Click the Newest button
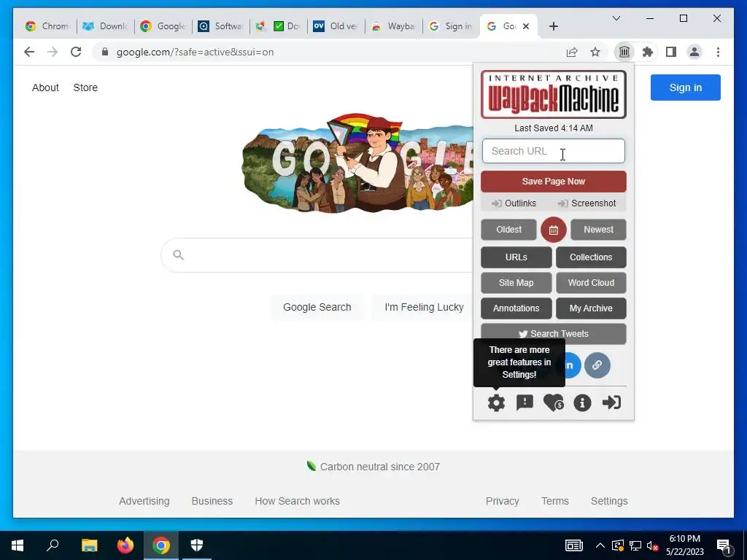The image size is (747, 560). pyautogui.click(x=598, y=230)
